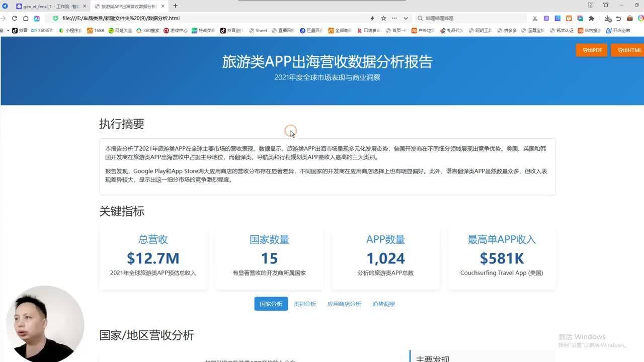Expand the toolbar overflow "..." menu
The image size is (644, 362).
pyautogui.click(x=394, y=18)
